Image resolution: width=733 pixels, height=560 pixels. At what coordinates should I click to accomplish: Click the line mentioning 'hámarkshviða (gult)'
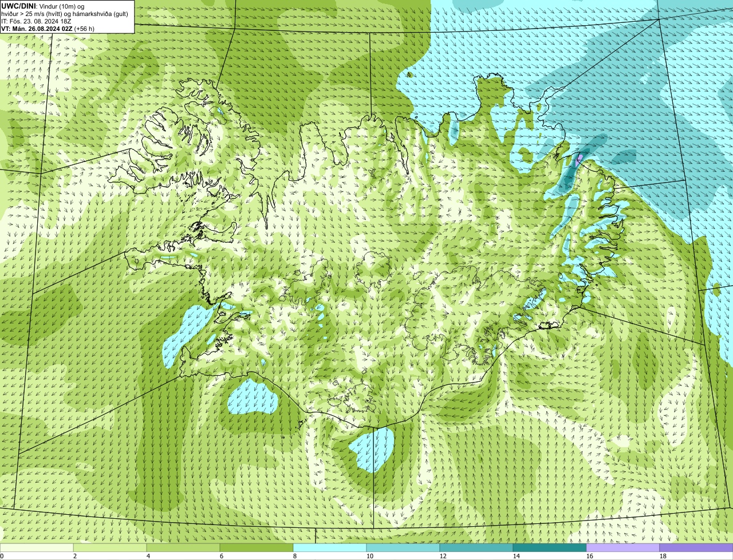coord(65,13)
